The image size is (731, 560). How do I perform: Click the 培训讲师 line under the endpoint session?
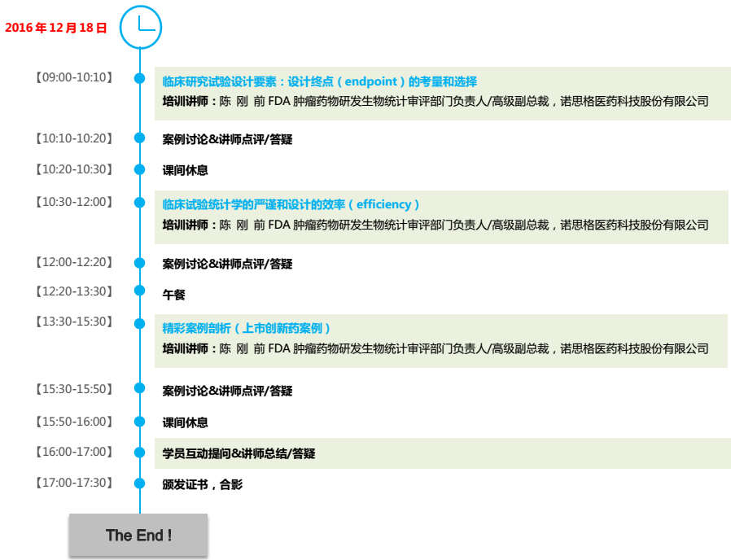[436, 102]
